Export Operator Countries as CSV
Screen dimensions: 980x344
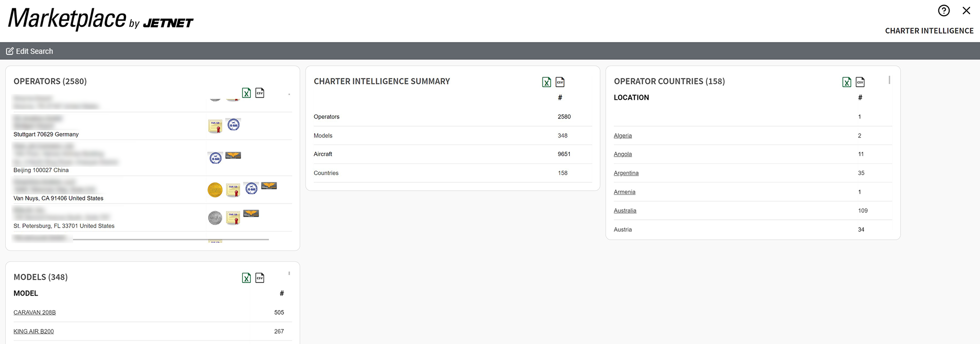click(x=860, y=82)
